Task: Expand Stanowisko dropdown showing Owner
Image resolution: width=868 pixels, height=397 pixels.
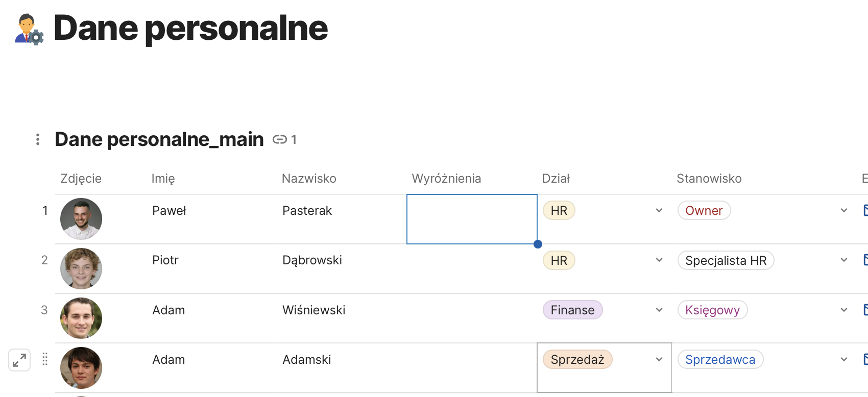Action: (x=844, y=210)
